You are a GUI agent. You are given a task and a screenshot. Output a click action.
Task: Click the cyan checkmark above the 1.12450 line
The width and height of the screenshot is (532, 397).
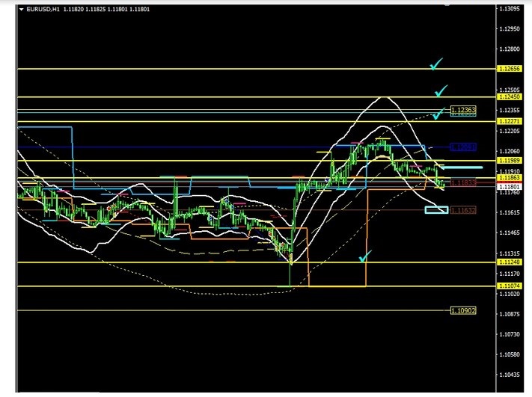click(x=441, y=91)
